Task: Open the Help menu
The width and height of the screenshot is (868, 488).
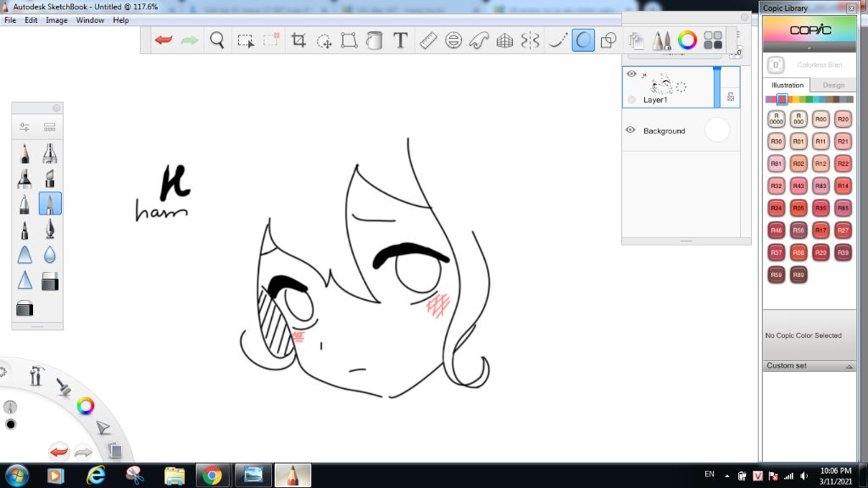Action: click(x=120, y=20)
